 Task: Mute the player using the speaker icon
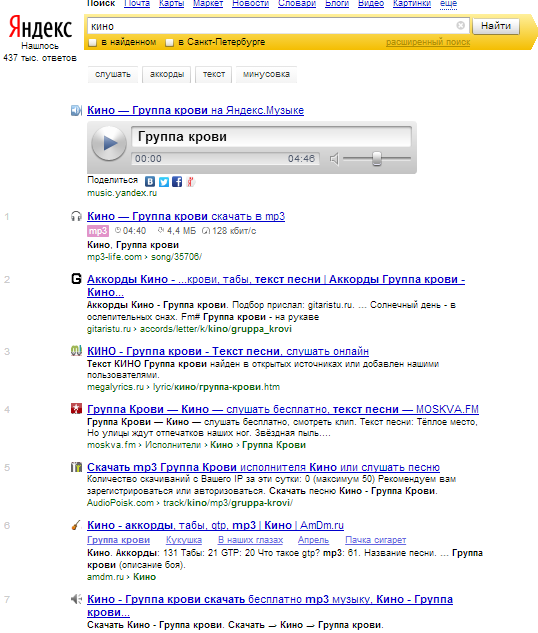(x=334, y=159)
